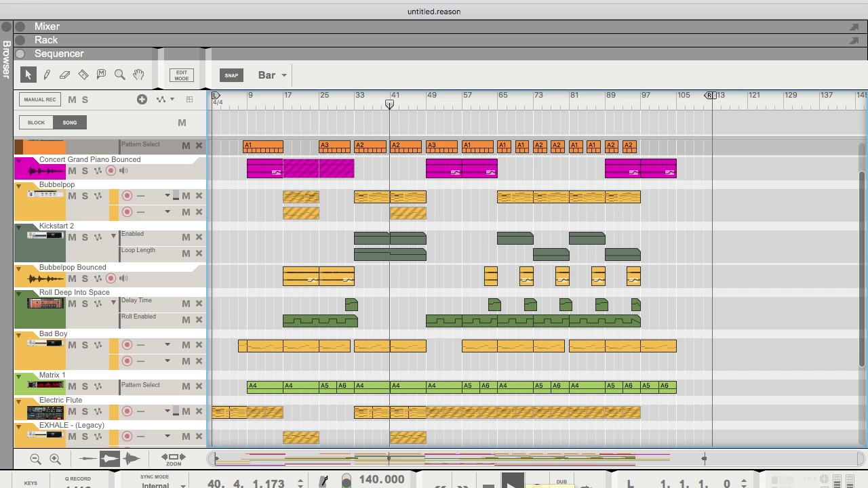
Task: Detach the Mixer window
Action: pyautogui.click(x=854, y=26)
